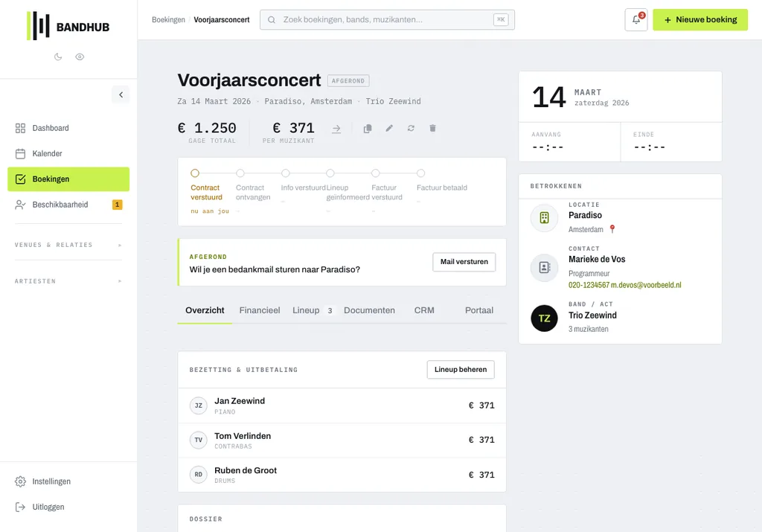Viewport: 762px width, 532px height.
Task: Click the Nieuwe boeking button
Action: click(x=699, y=20)
